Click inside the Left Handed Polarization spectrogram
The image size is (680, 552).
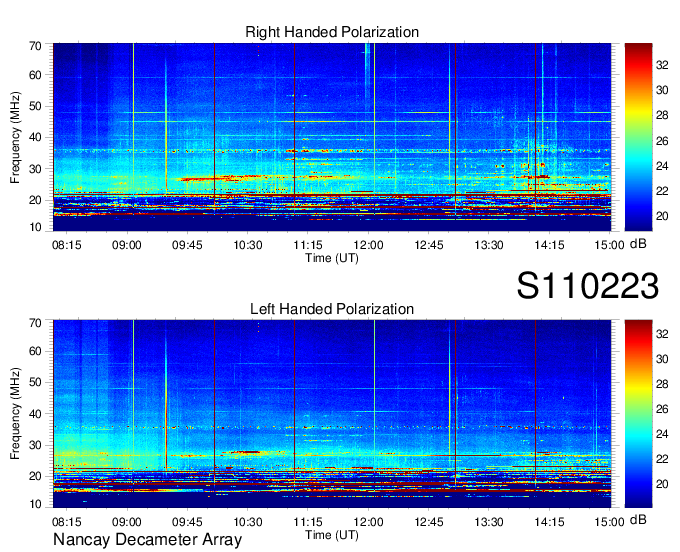click(x=332, y=414)
